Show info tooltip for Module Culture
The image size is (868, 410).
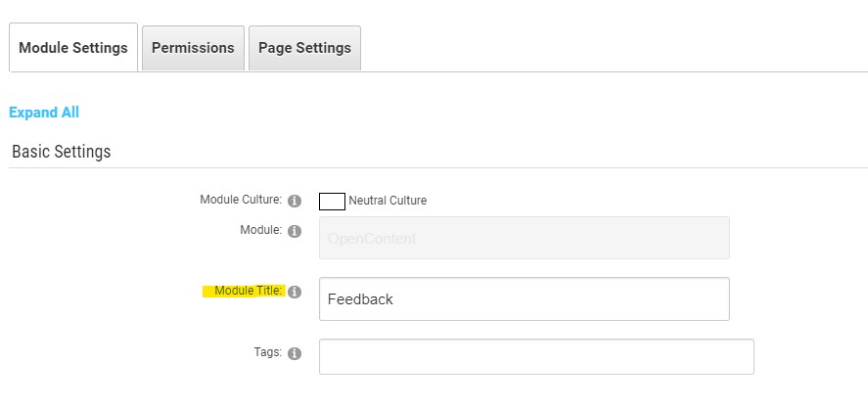pyautogui.click(x=295, y=201)
